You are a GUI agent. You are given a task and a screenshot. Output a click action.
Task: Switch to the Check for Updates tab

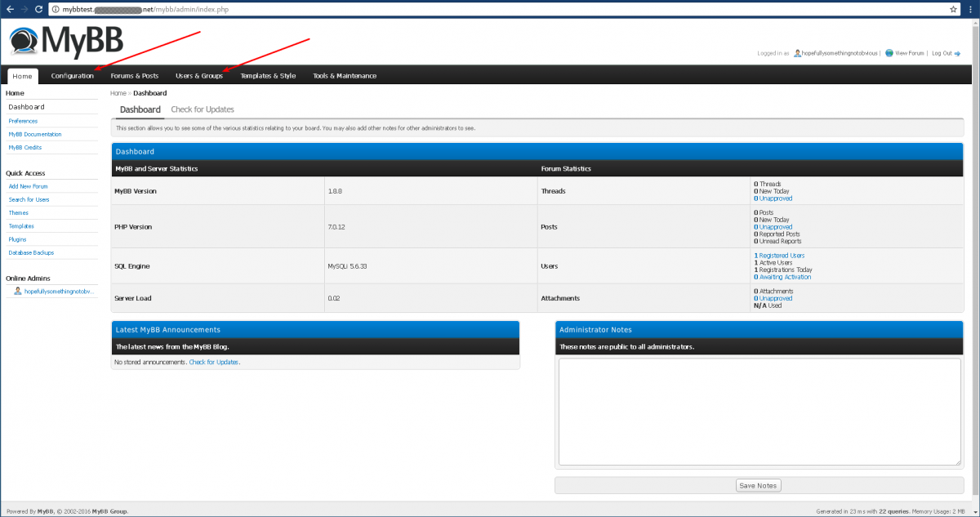tap(203, 109)
